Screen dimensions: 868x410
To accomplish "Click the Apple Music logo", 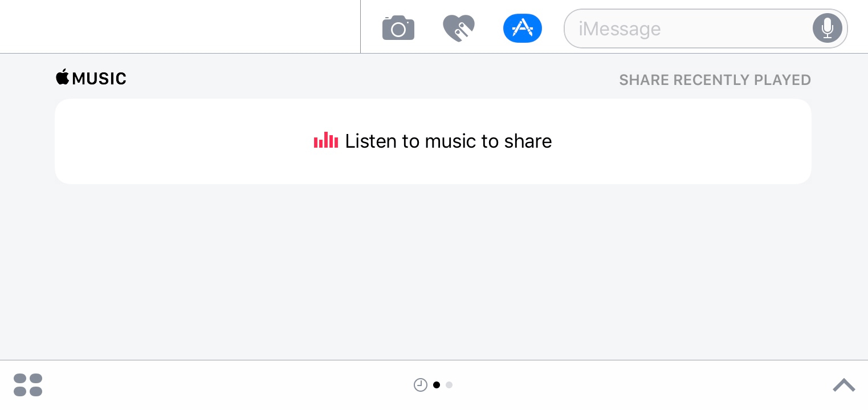I will click(91, 78).
